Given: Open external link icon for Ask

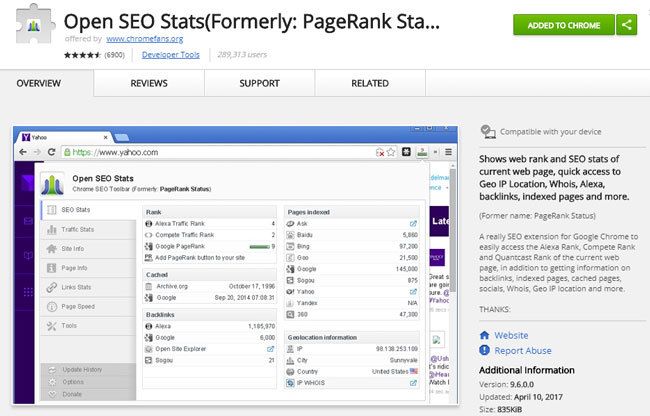Looking at the screenshot, I should pyautogui.click(x=413, y=224).
